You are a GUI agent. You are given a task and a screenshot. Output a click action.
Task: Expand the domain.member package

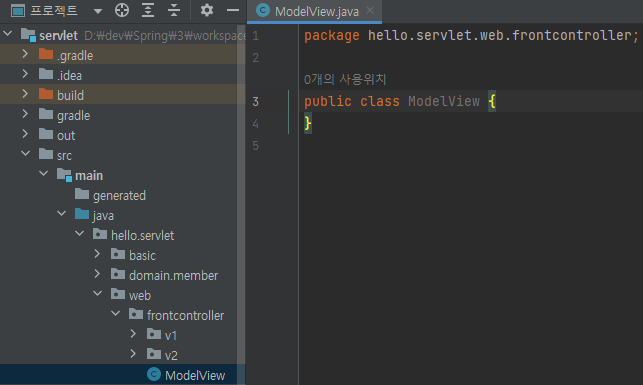[97, 274]
